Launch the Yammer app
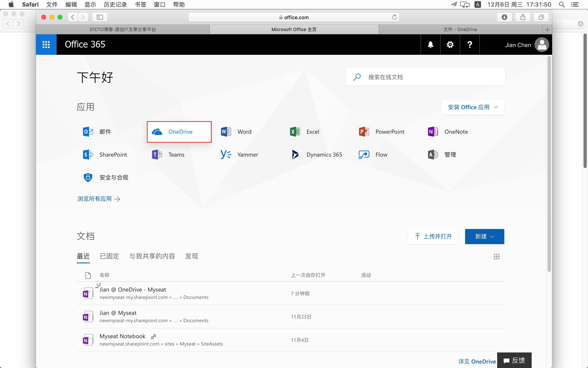The height and width of the screenshot is (368, 588). (239, 155)
